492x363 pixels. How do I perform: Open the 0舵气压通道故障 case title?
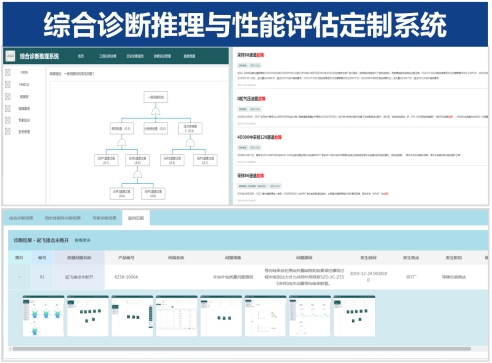point(251,99)
